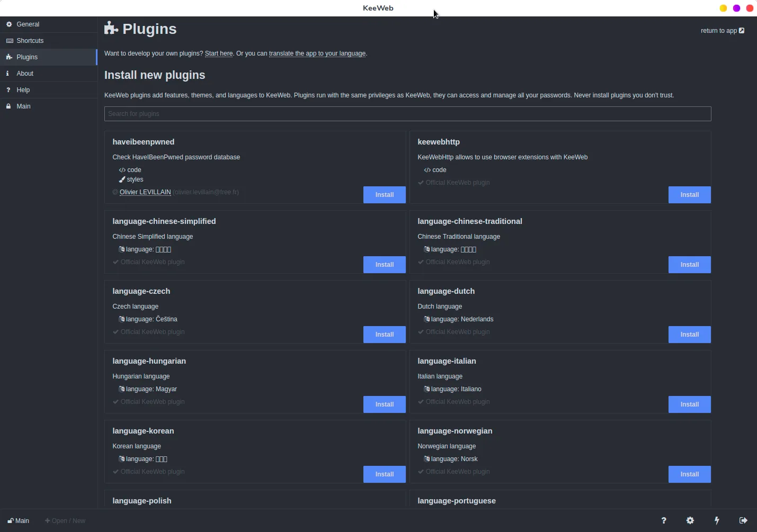The width and height of the screenshot is (757, 532).
Task: Follow the 'Start here' plugin development link
Action: click(219, 53)
